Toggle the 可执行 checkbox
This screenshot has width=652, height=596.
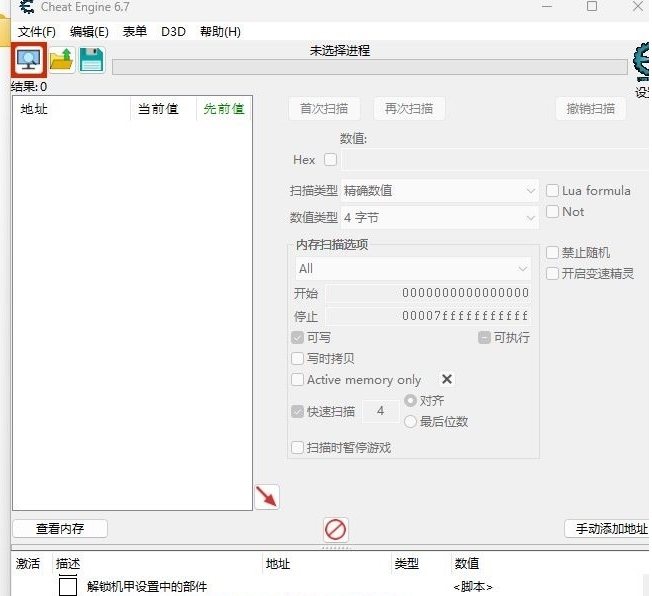484,337
